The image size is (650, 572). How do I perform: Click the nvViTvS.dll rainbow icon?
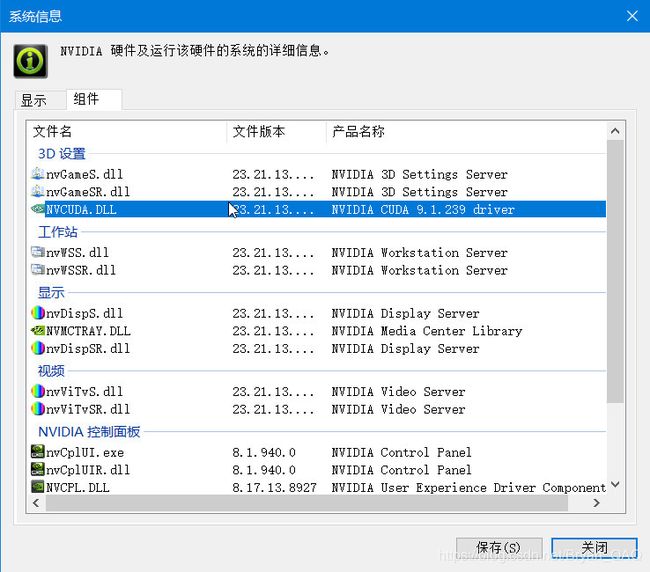38,391
